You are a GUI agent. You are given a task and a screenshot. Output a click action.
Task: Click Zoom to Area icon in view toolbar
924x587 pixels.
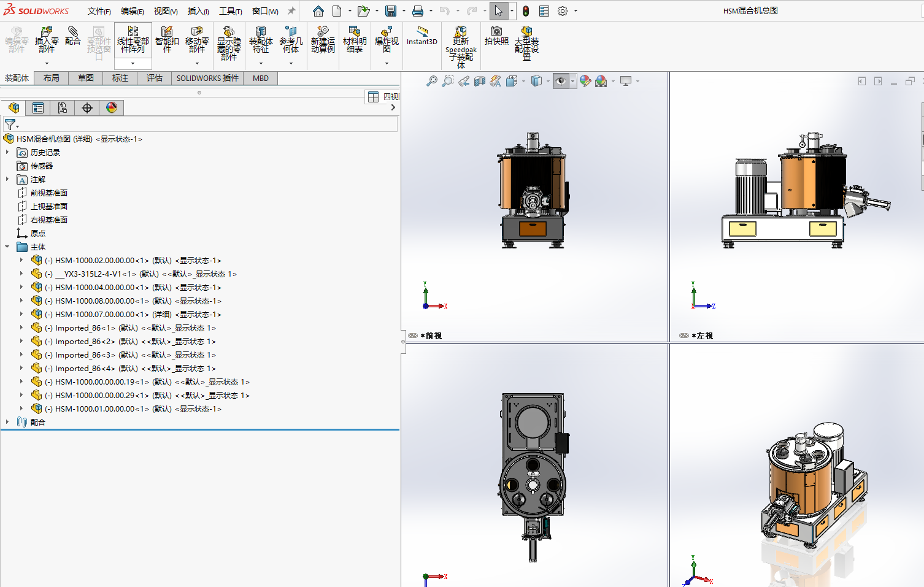click(x=448, y=81)
